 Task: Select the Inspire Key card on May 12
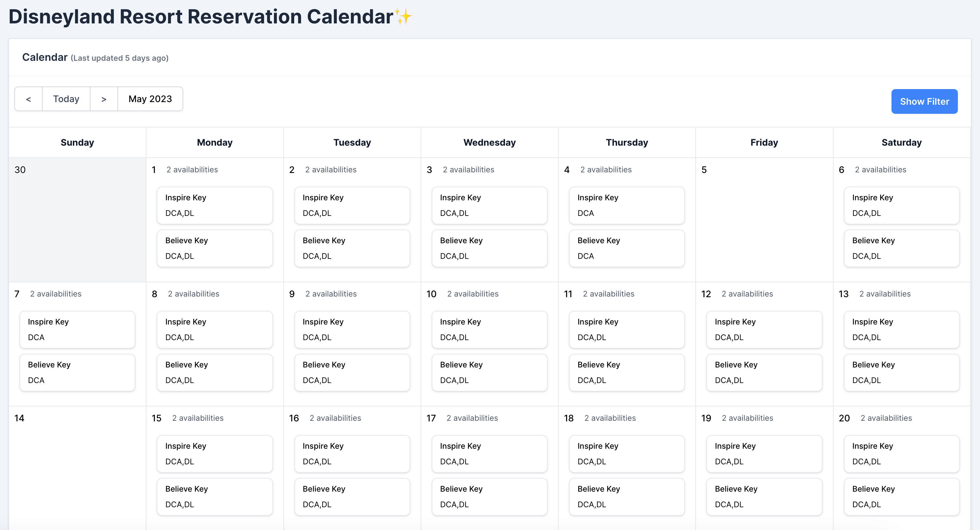tap(764, 329)
